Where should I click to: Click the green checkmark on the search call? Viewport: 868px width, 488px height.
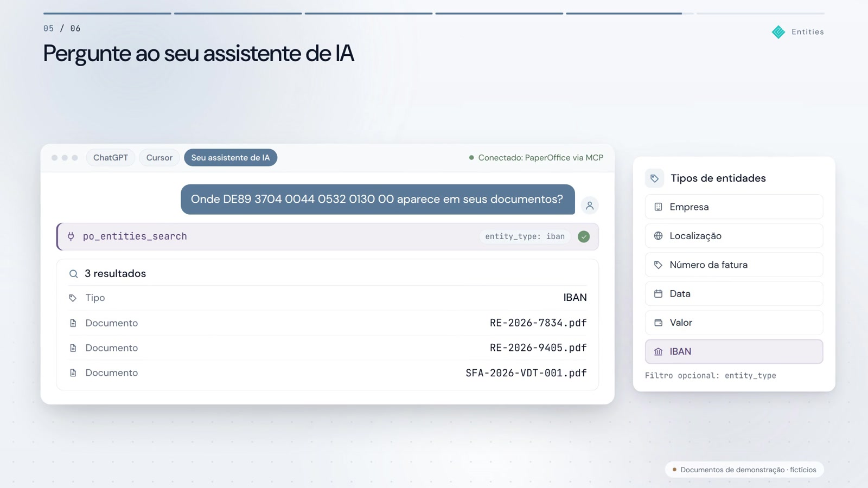[584, 236]
